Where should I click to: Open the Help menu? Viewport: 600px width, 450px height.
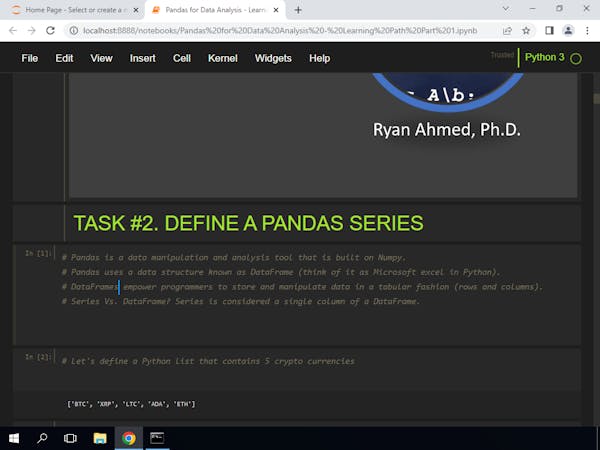320,58
